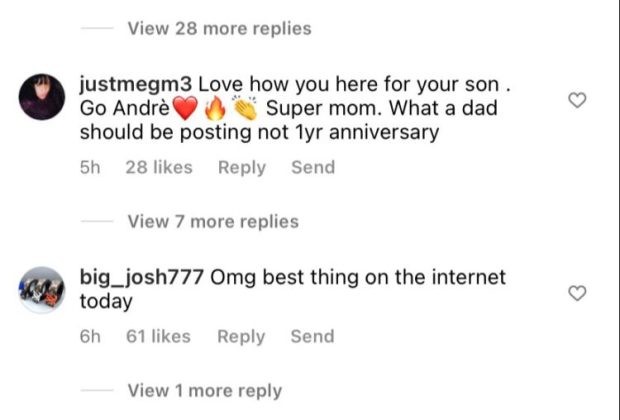
Task: Click the 5h timestamp
Action: 90,168
